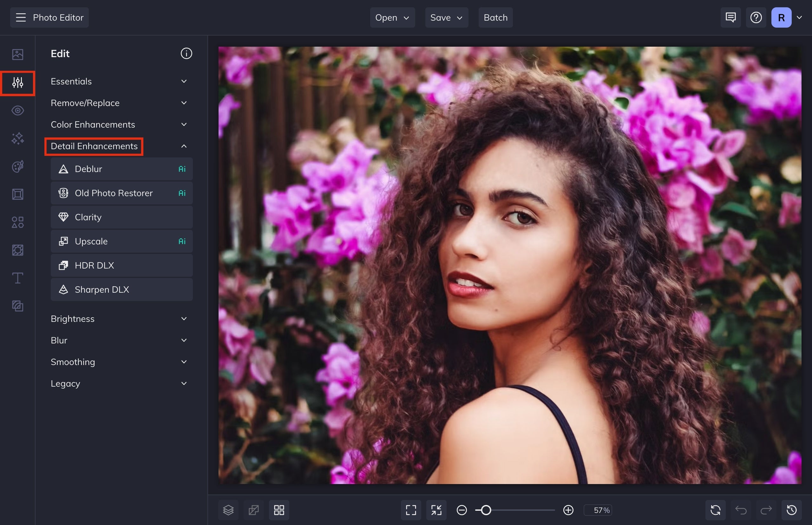The height and width of the screenshot is (525, 812).
Task: Open the Text tool in the sidebar
Action: pyautogui.click(x=17, y=277)
